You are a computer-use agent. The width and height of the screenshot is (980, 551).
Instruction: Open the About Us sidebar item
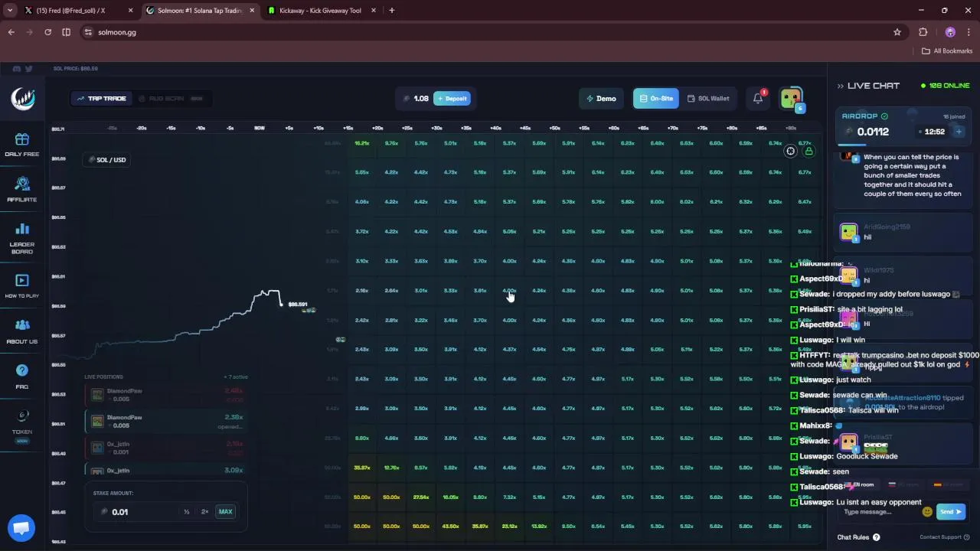click(21, 331)
